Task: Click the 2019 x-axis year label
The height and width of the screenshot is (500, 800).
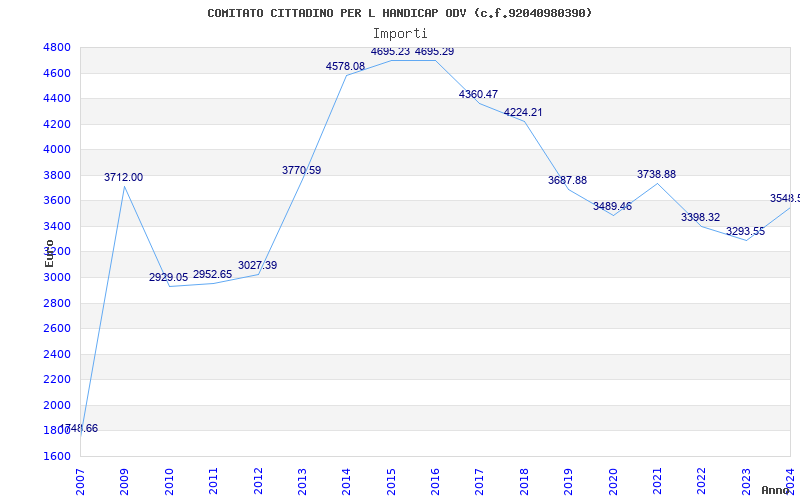Action: [x=568, y=482]
